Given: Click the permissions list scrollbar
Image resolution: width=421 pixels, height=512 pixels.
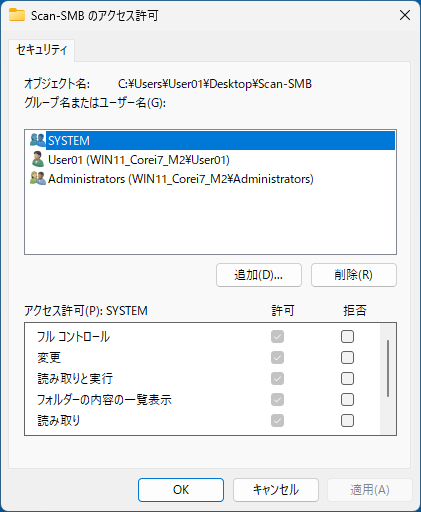Looking at the screenshot, I should coord(388,379).
